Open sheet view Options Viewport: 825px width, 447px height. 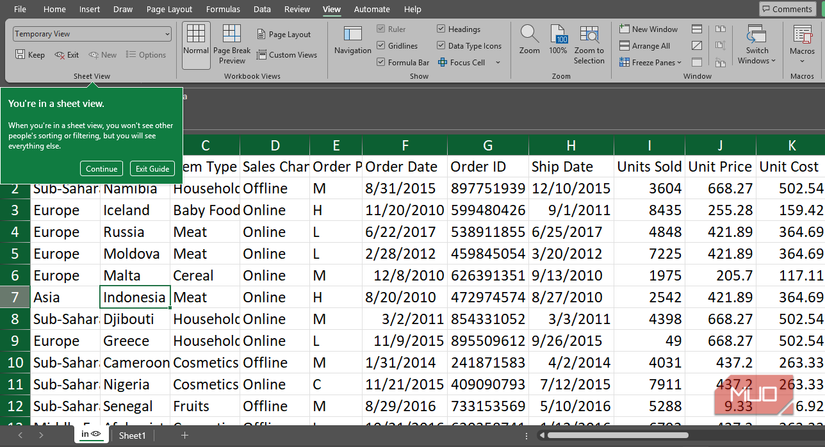pyautogui.click(x=146, y=55)
